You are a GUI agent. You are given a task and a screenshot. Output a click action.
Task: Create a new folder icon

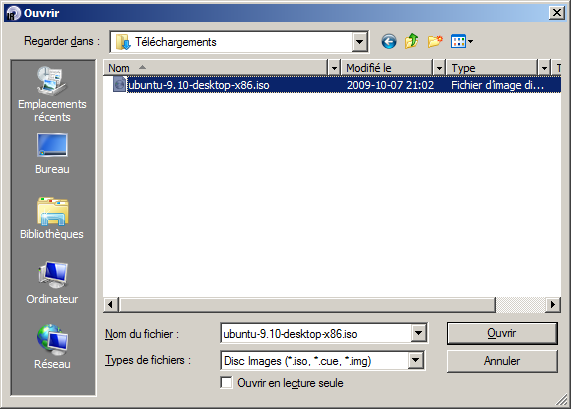pyautogui.click(x=435, y=42)
